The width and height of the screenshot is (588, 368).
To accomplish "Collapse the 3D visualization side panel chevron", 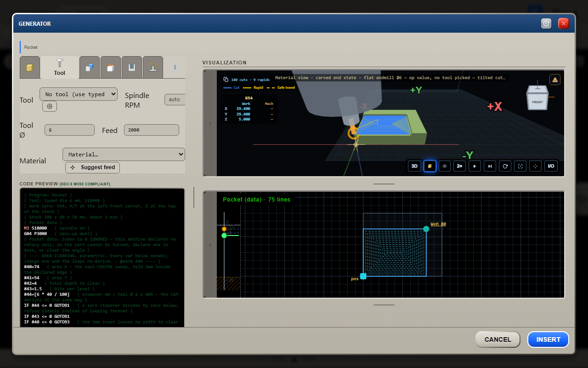I will (x=210, y=123).
